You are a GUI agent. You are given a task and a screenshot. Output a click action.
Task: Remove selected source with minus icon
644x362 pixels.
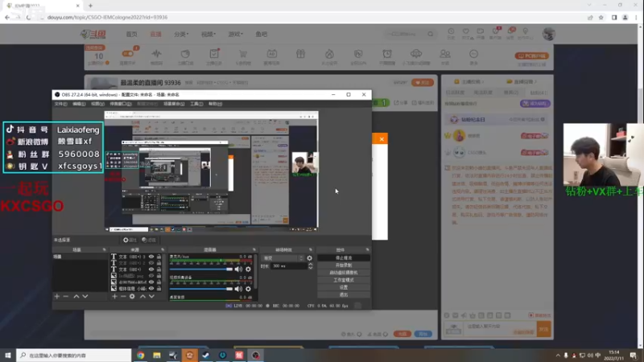pos(123,296)
